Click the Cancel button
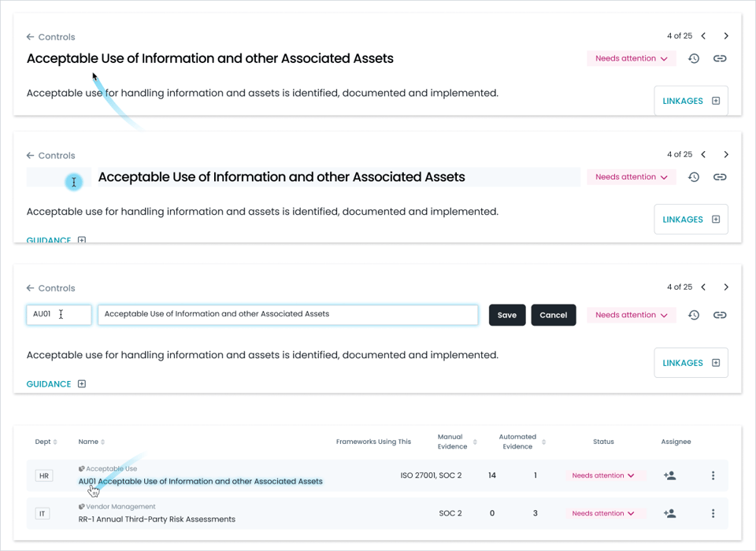The image size is (756, 551). 553,315
